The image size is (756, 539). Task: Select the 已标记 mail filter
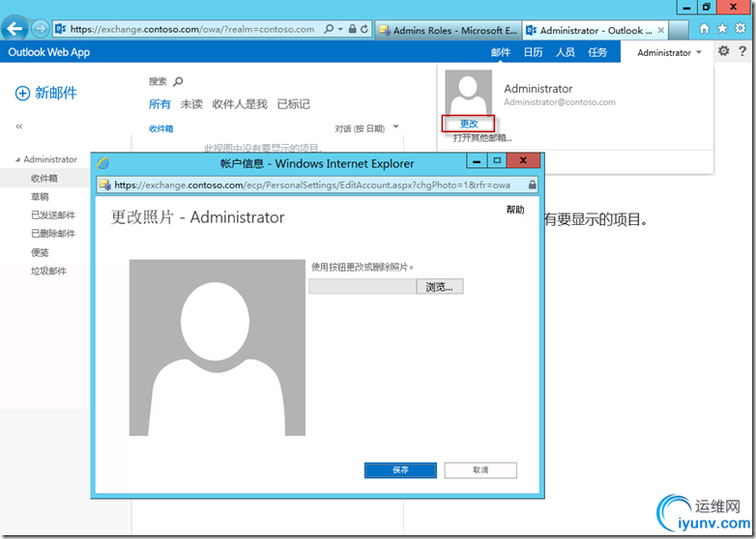(293, 104)
